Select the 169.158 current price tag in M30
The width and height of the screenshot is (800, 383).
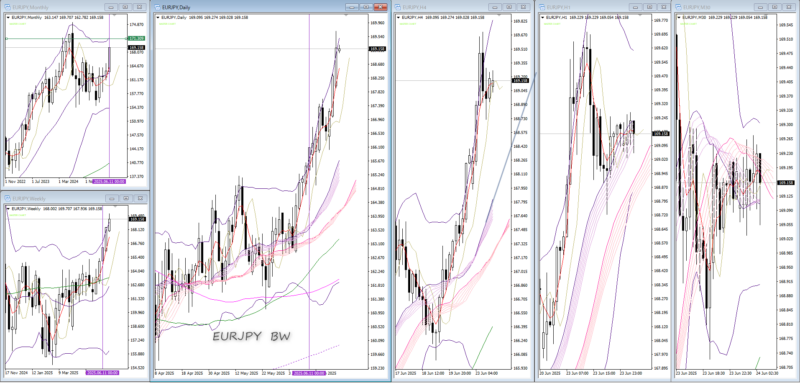pos(786,183)
